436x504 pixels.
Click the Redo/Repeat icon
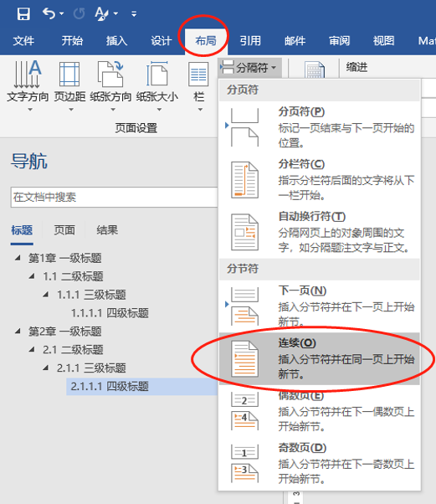[79, 14]
